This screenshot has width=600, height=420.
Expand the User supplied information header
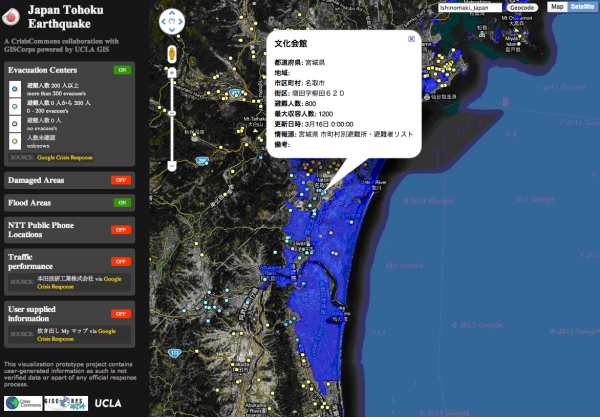tap(41, 313)
